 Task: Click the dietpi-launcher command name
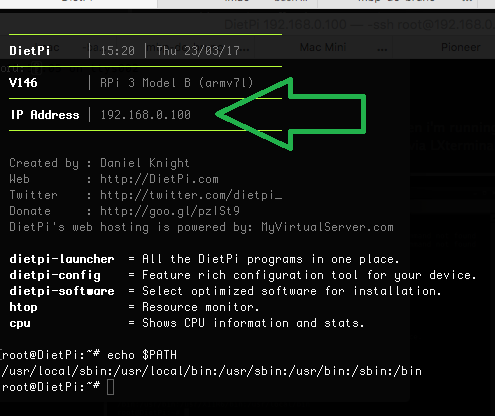62,259
